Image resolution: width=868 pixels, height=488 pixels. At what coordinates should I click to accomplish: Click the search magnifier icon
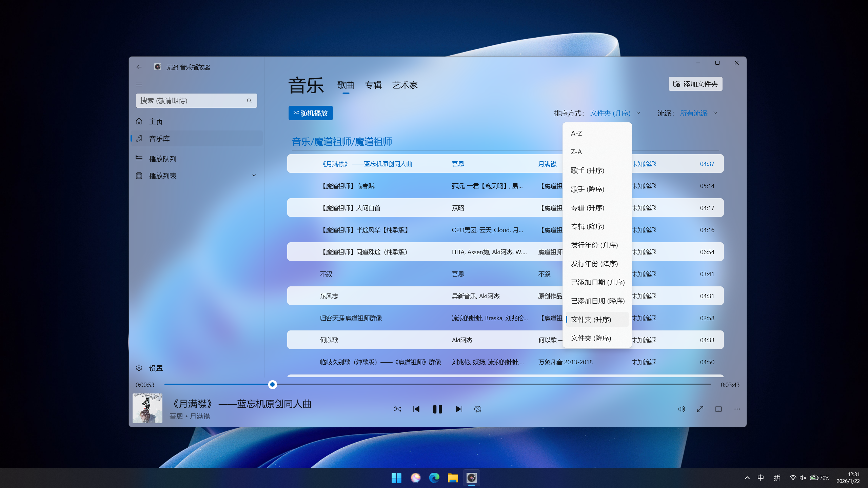[249, 101]
